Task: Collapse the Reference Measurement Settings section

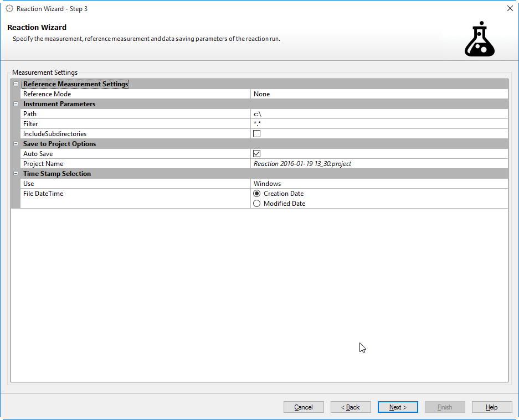Action: click(16, 84)
